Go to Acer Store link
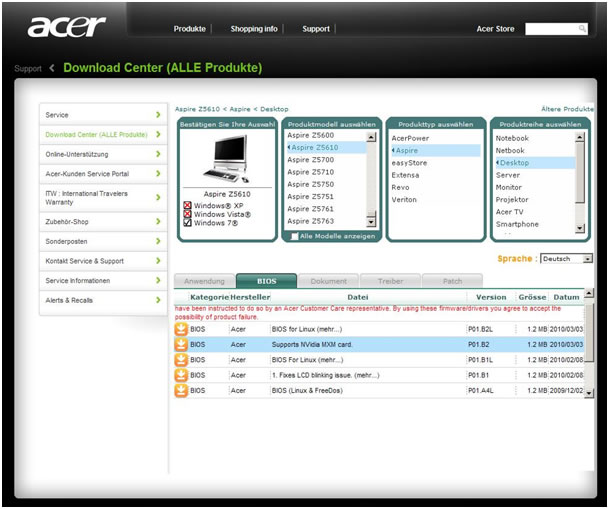 (495, 29)
